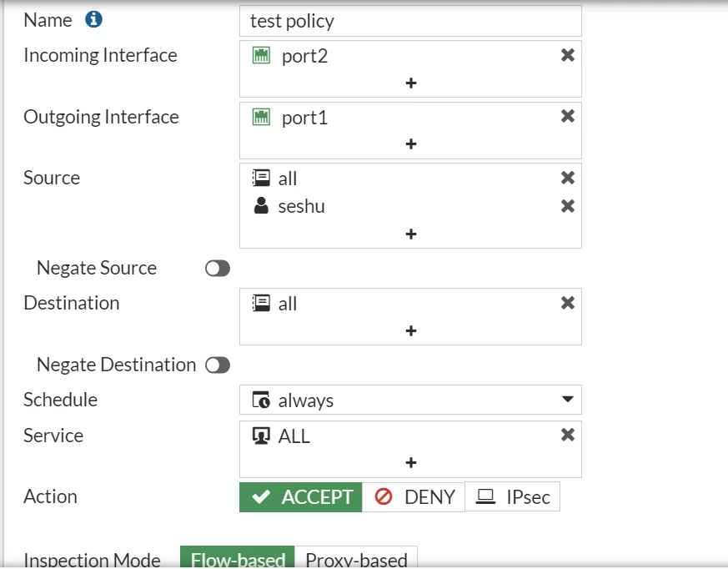Remove 'all' address from Destination

567,303
